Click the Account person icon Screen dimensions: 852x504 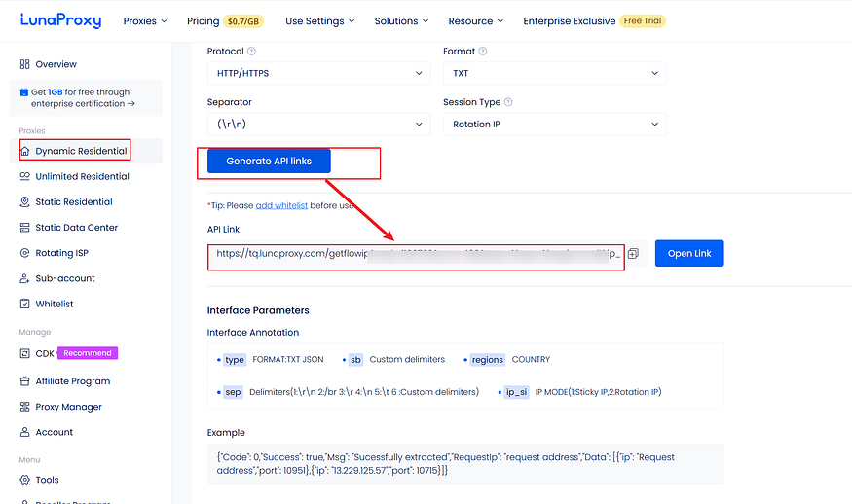tap(24, 432)
